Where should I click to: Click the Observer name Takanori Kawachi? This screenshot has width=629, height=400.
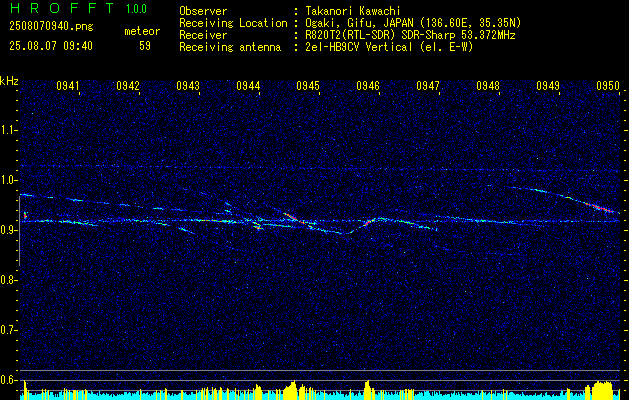(353, 11)
